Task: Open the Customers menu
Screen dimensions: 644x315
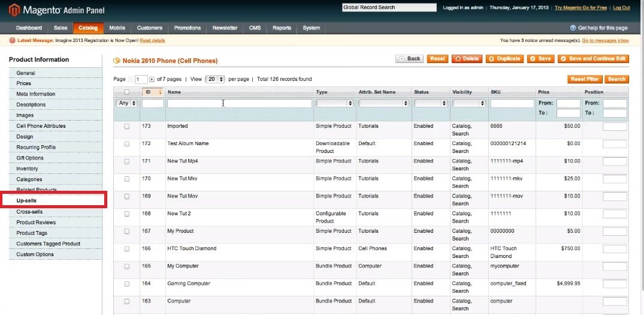Action: pyautogui.click(x=150, y=28)
